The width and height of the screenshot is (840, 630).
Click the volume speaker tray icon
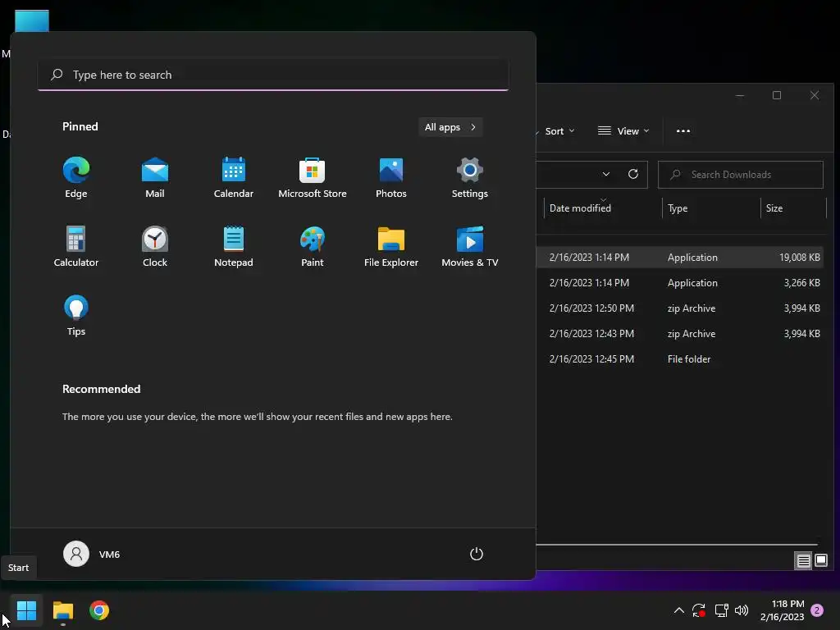coord(742,610)
